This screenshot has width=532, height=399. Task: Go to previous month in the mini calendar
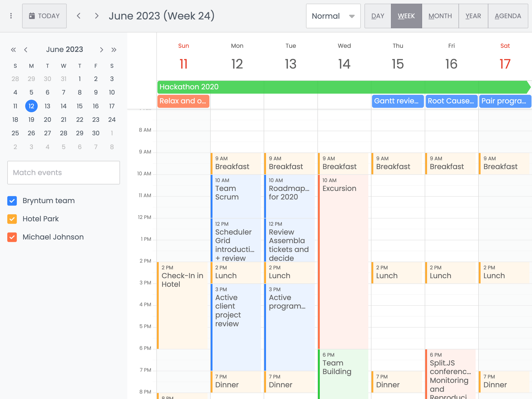pos(26,50)
